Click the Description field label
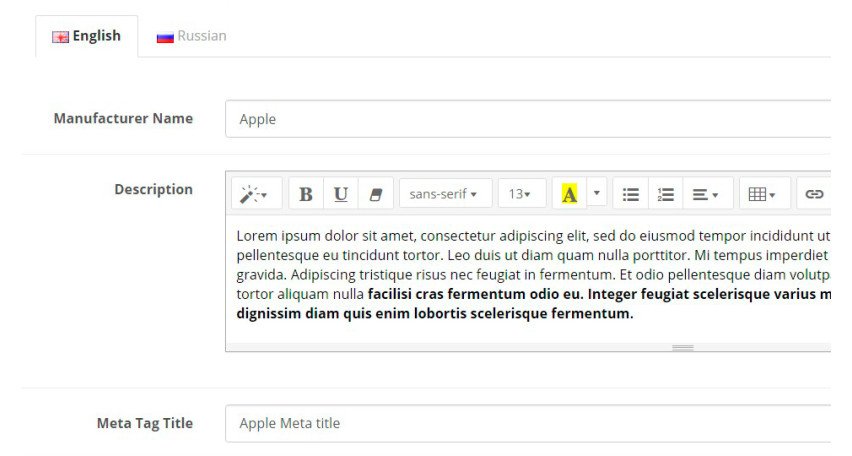Image resolution: width=852 pixels, height=456 pixels. (153, 189)
